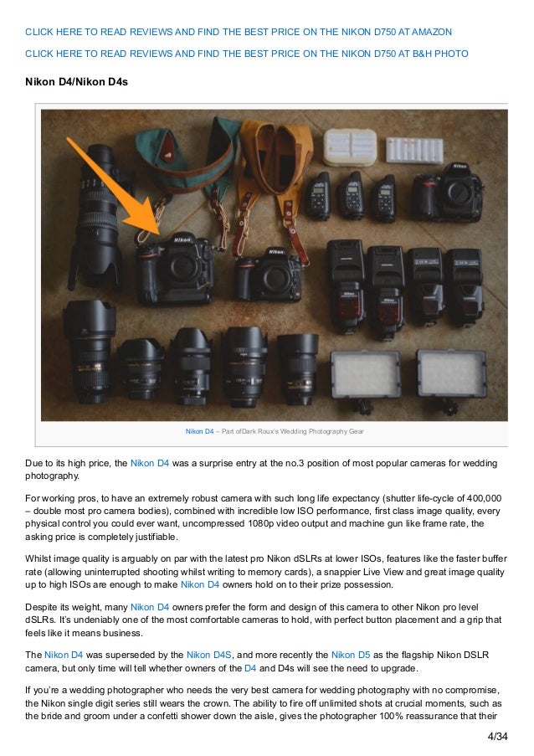Click the teal camera strap in the photo
The height and width of the screenshot is (756, 534).
(187, 154)
